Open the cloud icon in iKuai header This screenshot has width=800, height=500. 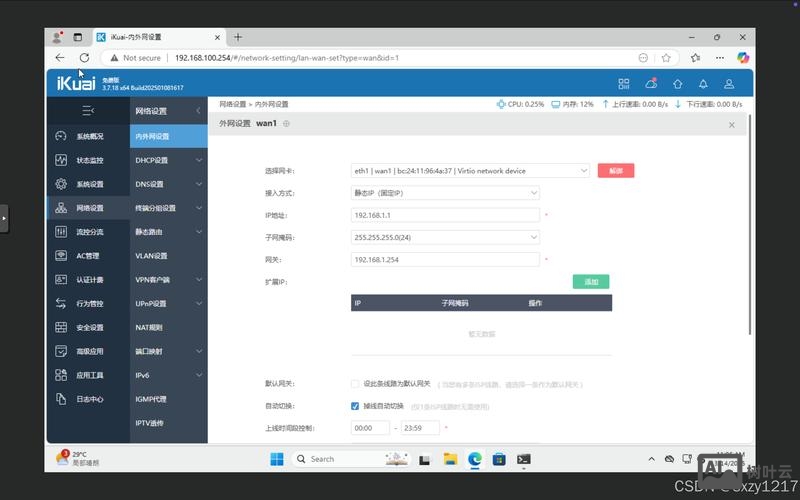(651, 83)
